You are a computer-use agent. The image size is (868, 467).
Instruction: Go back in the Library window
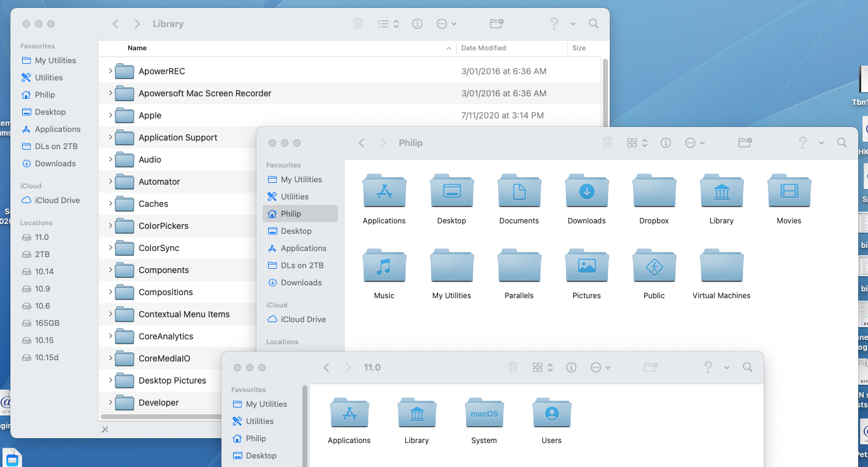point(115,24)
